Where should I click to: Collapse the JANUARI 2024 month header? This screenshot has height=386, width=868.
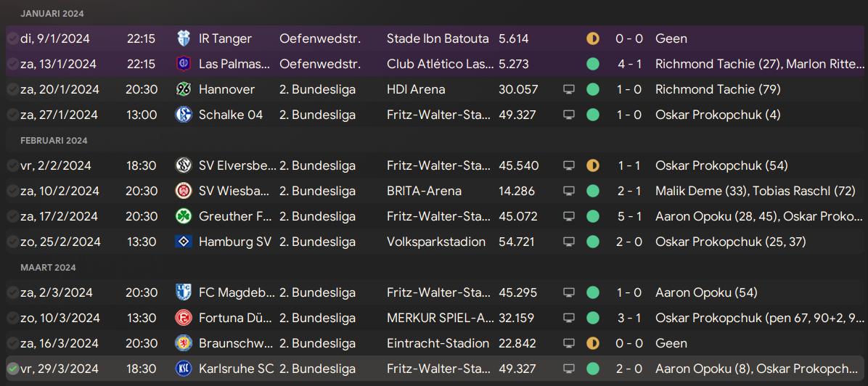(52, 13)
